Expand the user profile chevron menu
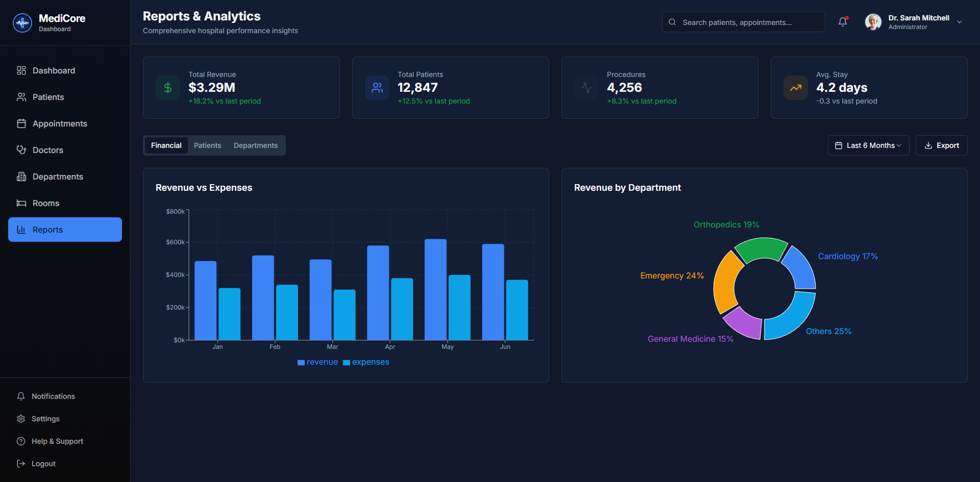The height and width of the screenshot is (482, 980). point(960,22)
